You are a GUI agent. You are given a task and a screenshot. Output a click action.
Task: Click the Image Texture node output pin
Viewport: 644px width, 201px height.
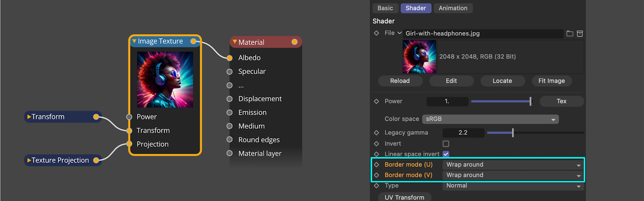(194, 41)
